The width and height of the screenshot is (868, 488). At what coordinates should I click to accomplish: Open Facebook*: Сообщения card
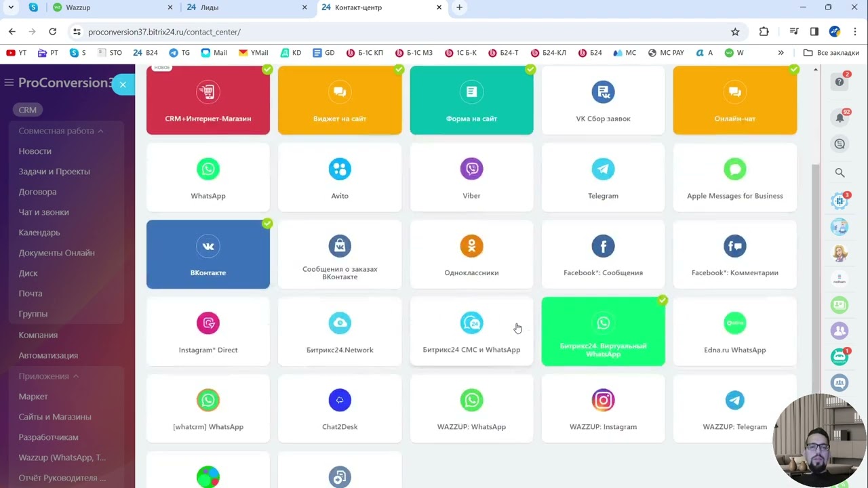603,255
